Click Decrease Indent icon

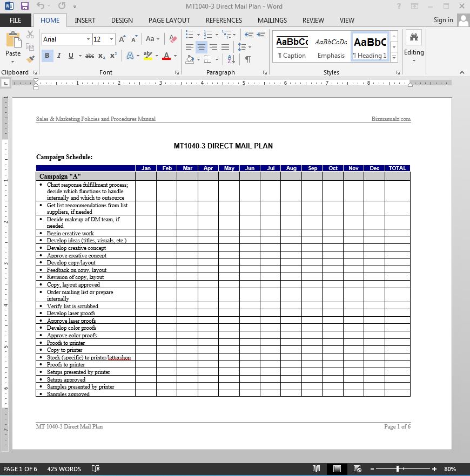(x=249, y=35)
